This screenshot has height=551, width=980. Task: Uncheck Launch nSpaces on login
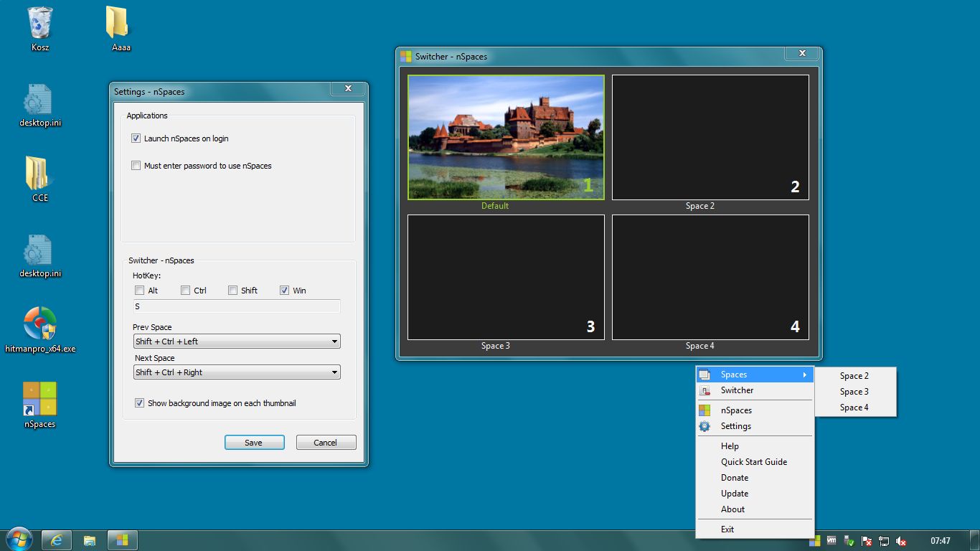136,138
